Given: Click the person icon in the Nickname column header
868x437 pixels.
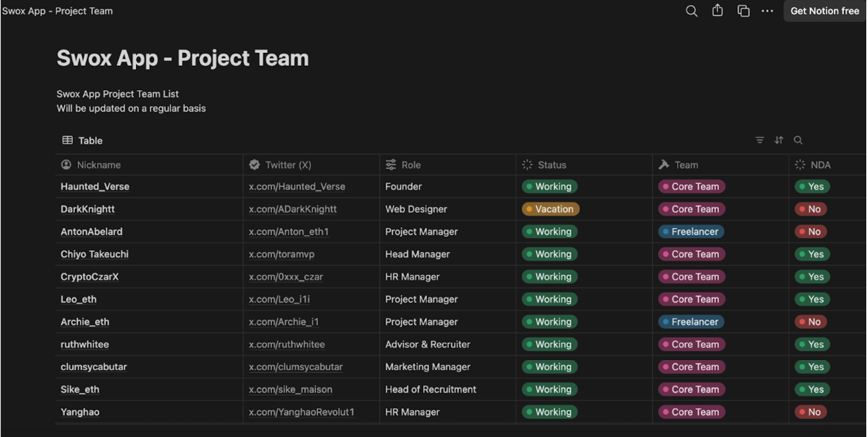Looking at the screenshot, I should 66,165.
